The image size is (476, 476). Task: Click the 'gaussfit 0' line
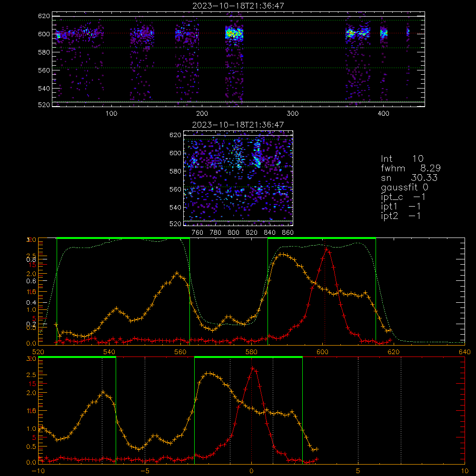[405, 187]
